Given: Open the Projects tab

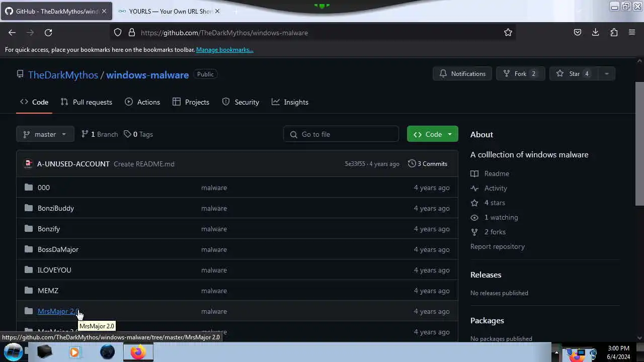Looking at the screenshot, I should [191, 102].
